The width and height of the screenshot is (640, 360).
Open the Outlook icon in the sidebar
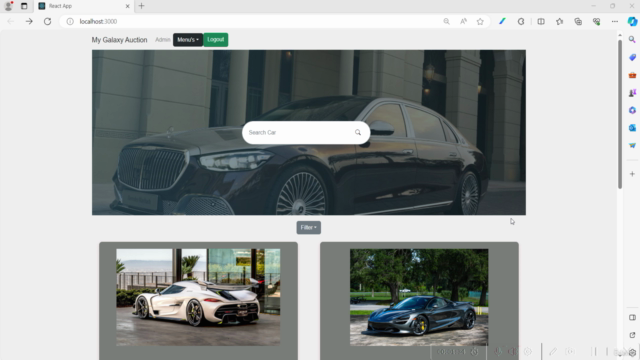tap(632, 128)
